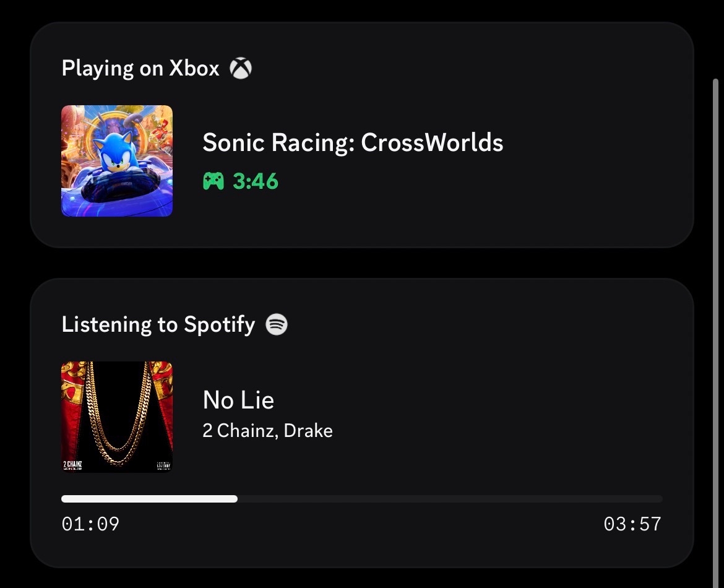This screenshot has width=724, height=588.
Task: Open the Sonic Racing cover art thumbnail
Action: click(x=117, y=161)
